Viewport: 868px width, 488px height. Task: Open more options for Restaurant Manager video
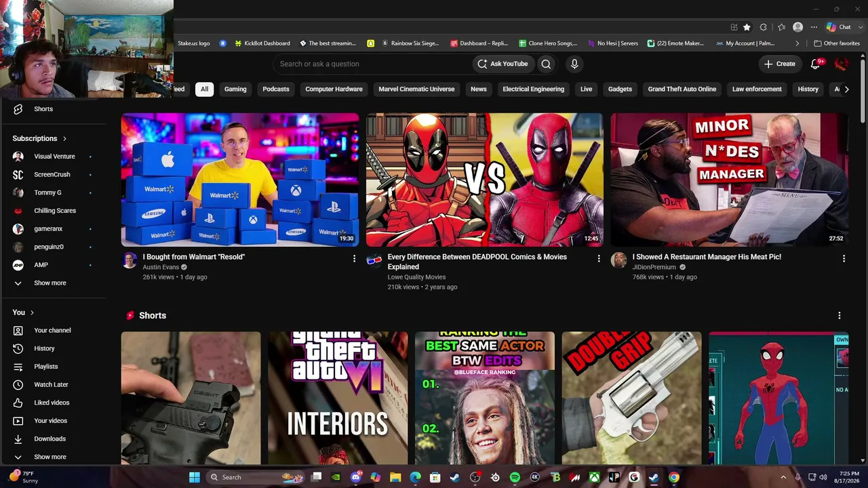click(844, 258)
